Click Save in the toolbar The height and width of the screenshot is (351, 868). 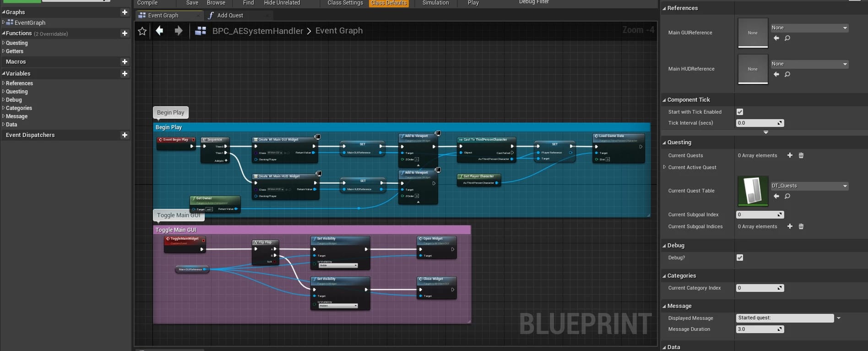pyautogui.click(x=192, y=3)
